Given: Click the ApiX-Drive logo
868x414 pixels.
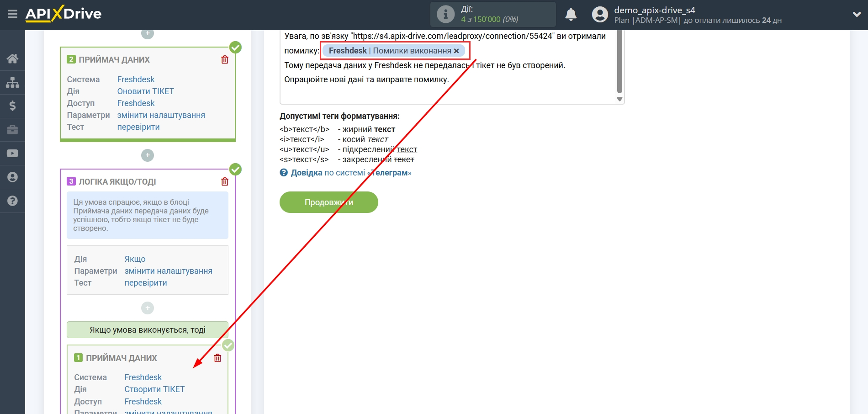Looking at the screenshot, I should pos(64,14).
